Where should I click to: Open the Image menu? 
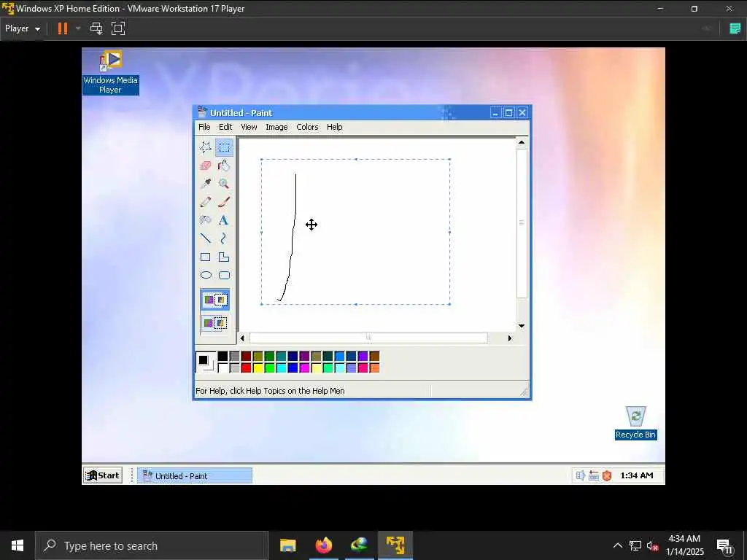276,127
